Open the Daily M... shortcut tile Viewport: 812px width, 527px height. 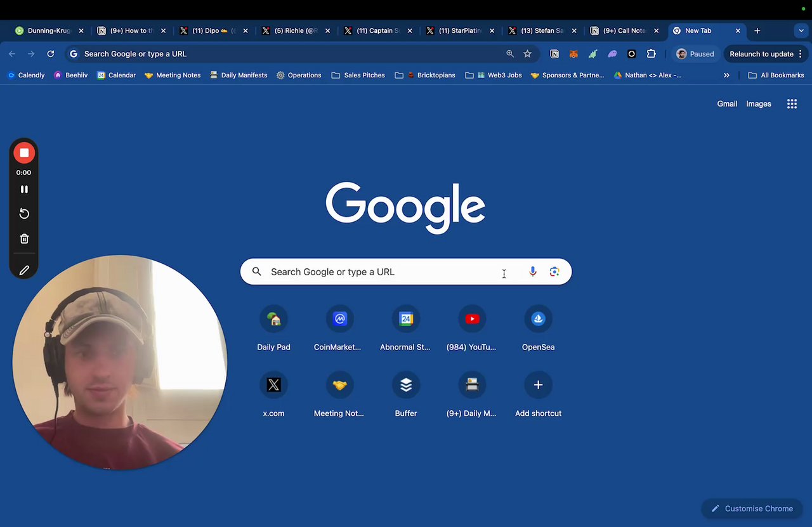472,395
